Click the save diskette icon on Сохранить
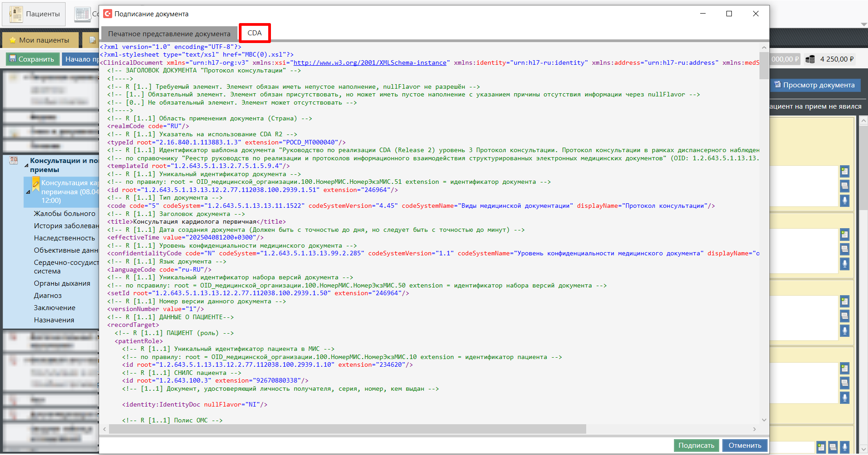The width and height of the screenshot is (868, 455). click(13, 59)
